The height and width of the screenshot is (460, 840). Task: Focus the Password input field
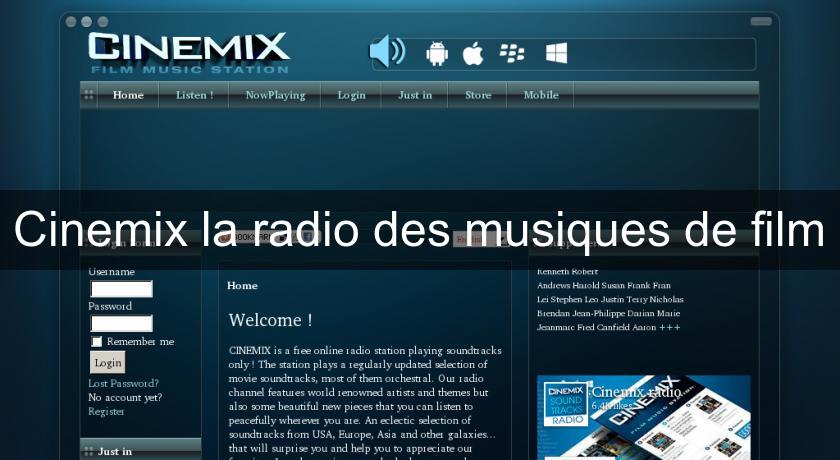pyautogui.click(x=122, y=323)
